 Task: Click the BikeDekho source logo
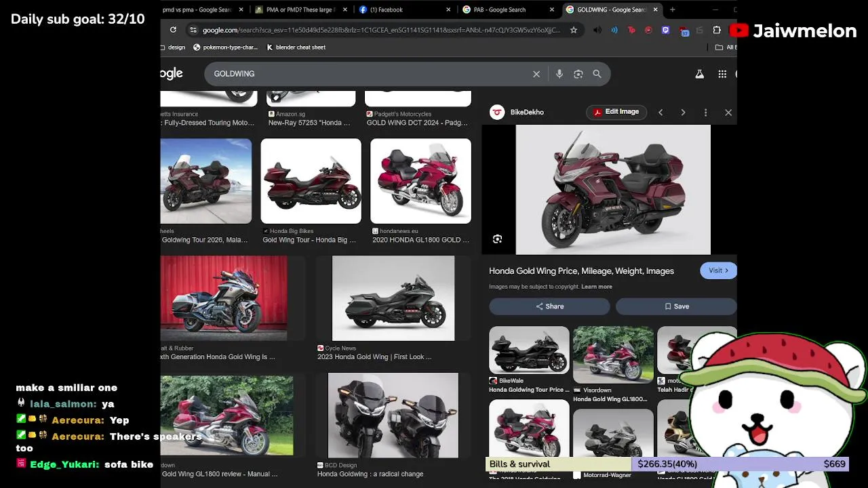pos(497,113)
